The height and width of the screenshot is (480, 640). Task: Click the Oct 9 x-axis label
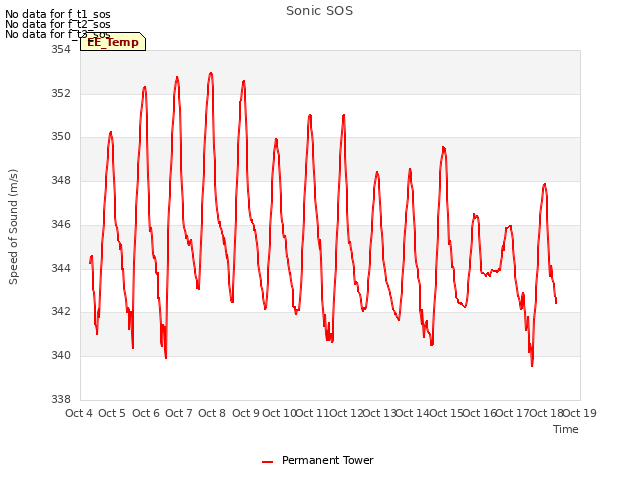pos(246,413)
